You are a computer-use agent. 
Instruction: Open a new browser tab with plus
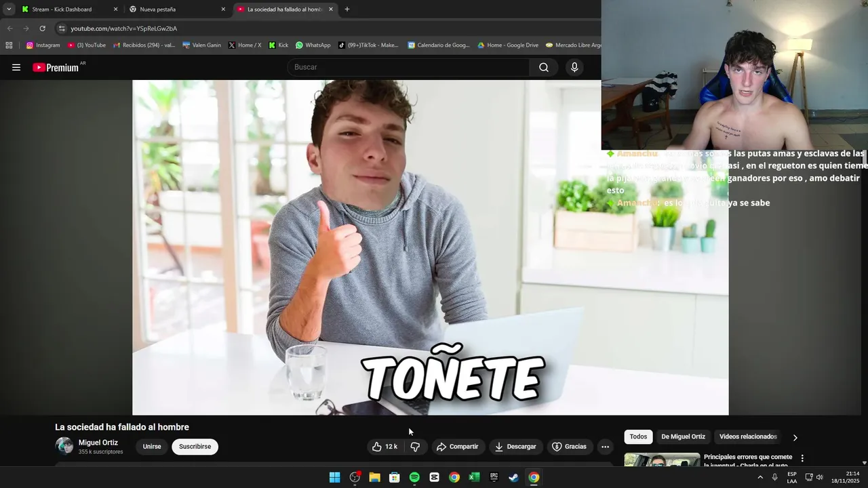(347, 9)
